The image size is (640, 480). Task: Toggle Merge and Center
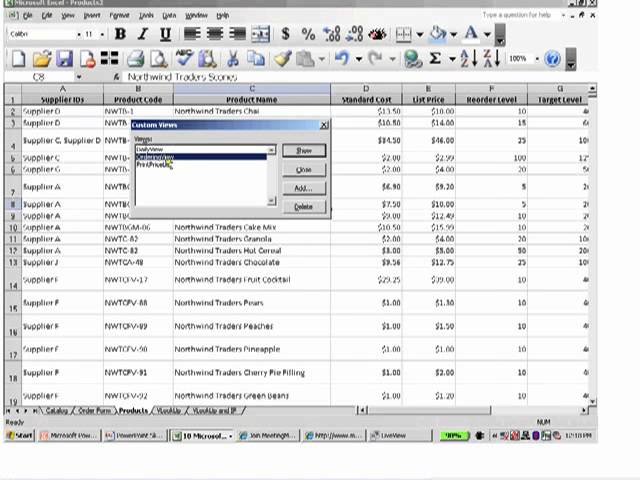(261, 34)
